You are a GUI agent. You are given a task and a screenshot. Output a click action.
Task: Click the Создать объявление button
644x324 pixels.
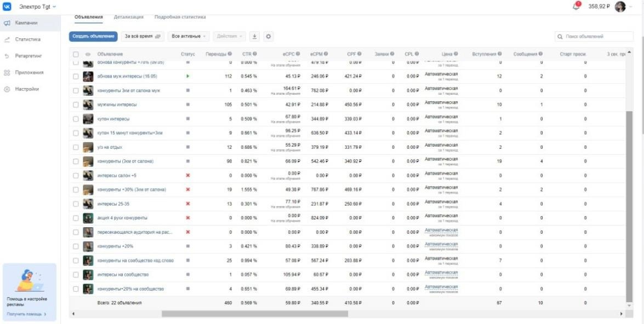(93, 37)
